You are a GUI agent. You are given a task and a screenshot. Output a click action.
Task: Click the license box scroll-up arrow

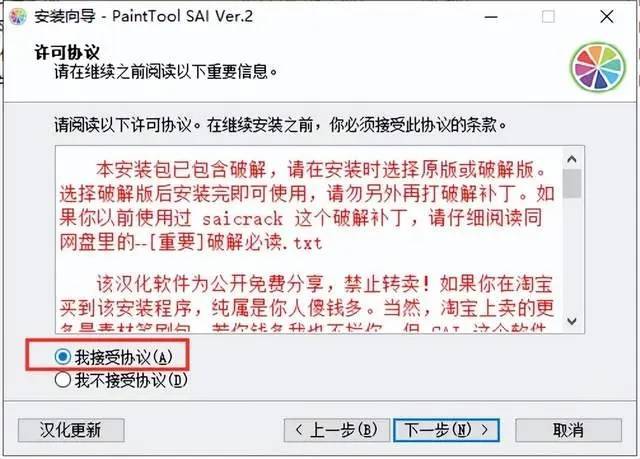coord(572,159)
